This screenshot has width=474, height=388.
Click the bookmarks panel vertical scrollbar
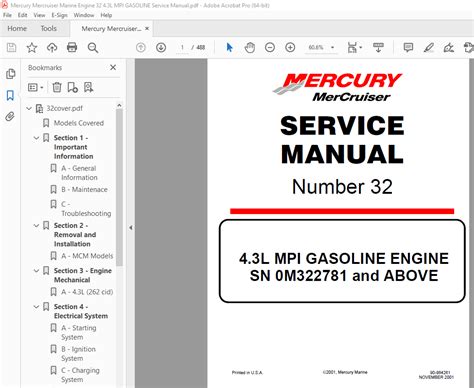[119, 188]
